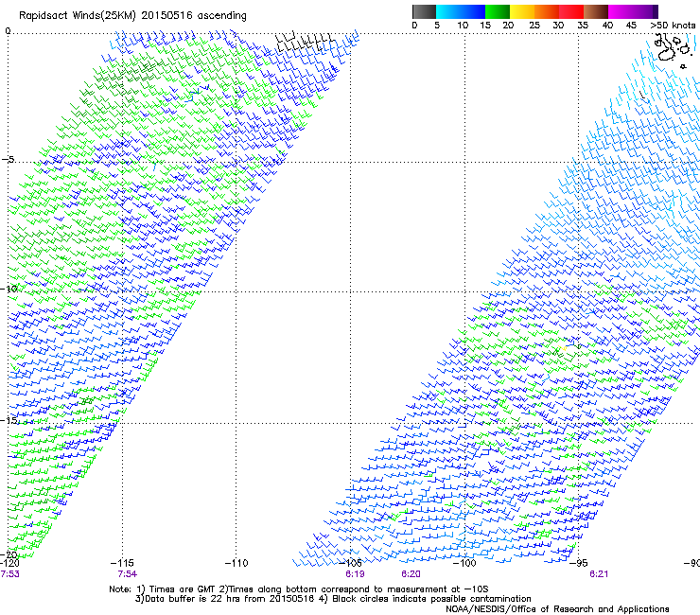
Task: Click the magenta 40-45 knots legend swatch
Action: point(621,11)
